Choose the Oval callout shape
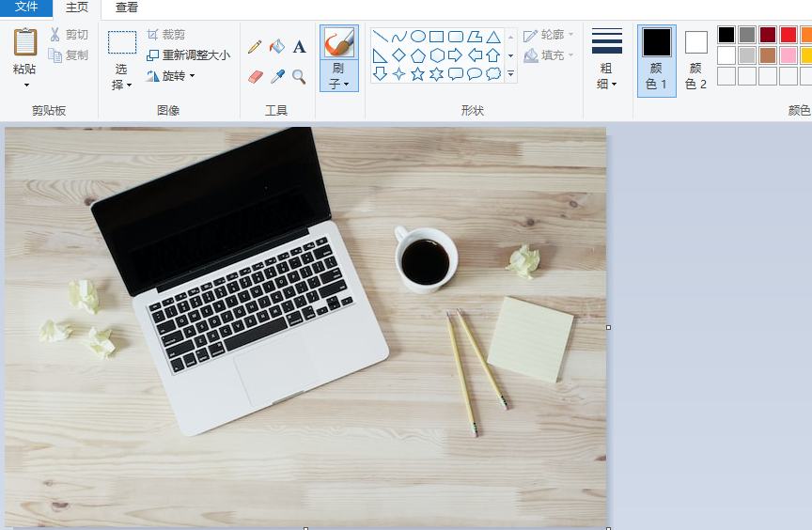812x530 pixels. tap(475, 73)
